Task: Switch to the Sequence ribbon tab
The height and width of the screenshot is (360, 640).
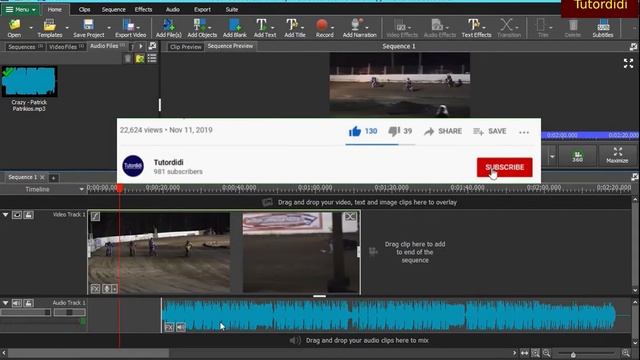Action: [x=113, y=9]
